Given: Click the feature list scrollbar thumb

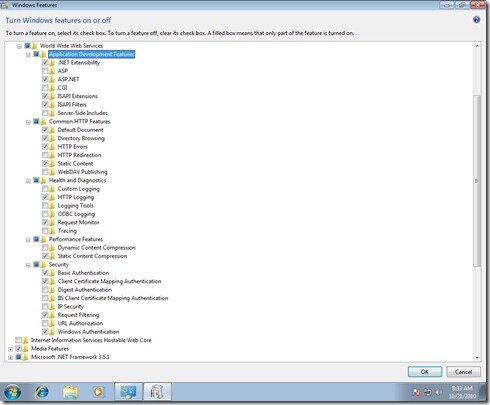Looking at the screenshot, I should (x=477, y=181).
